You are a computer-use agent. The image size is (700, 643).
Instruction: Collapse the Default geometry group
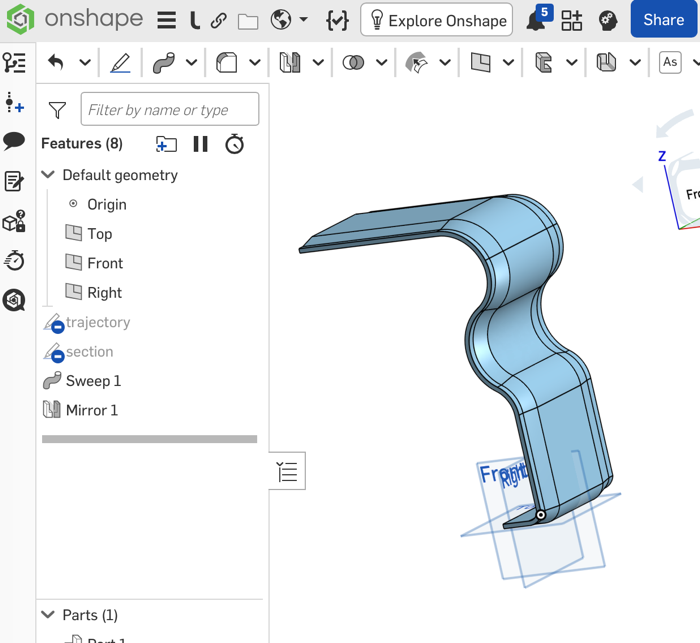[48, 175]
